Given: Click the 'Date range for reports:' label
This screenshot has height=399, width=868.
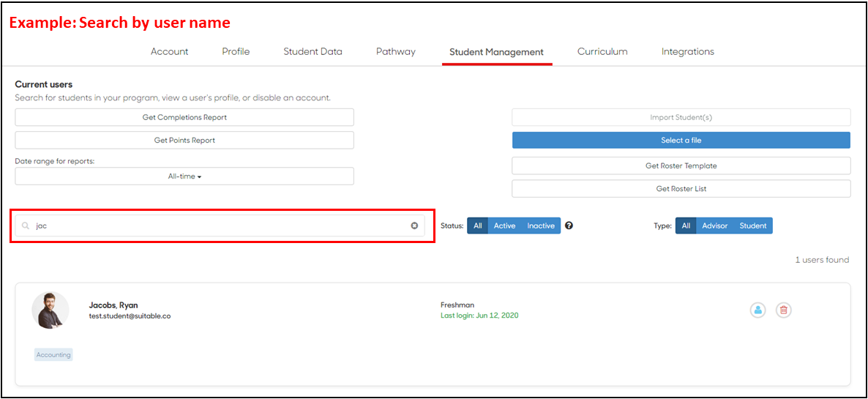Looking at the screenshot, I should [x=55, y=160].
